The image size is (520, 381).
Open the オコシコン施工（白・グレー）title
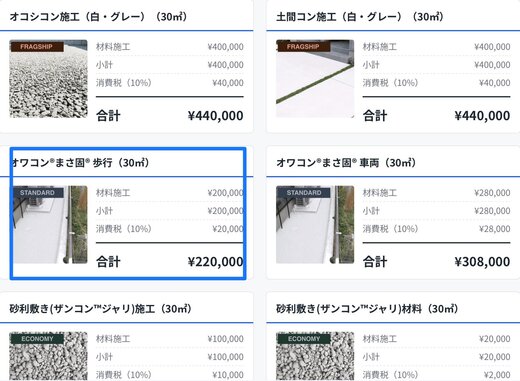[x=98, y=16]
